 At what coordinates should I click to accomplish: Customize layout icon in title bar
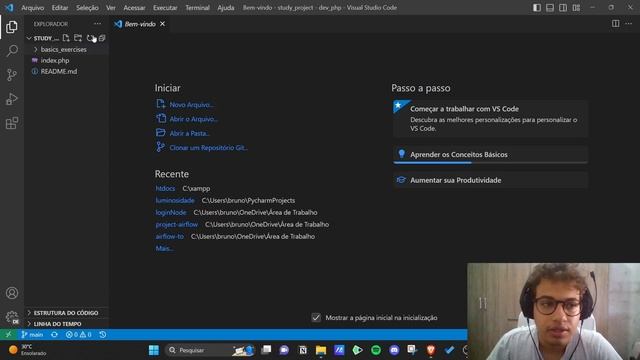576,8
